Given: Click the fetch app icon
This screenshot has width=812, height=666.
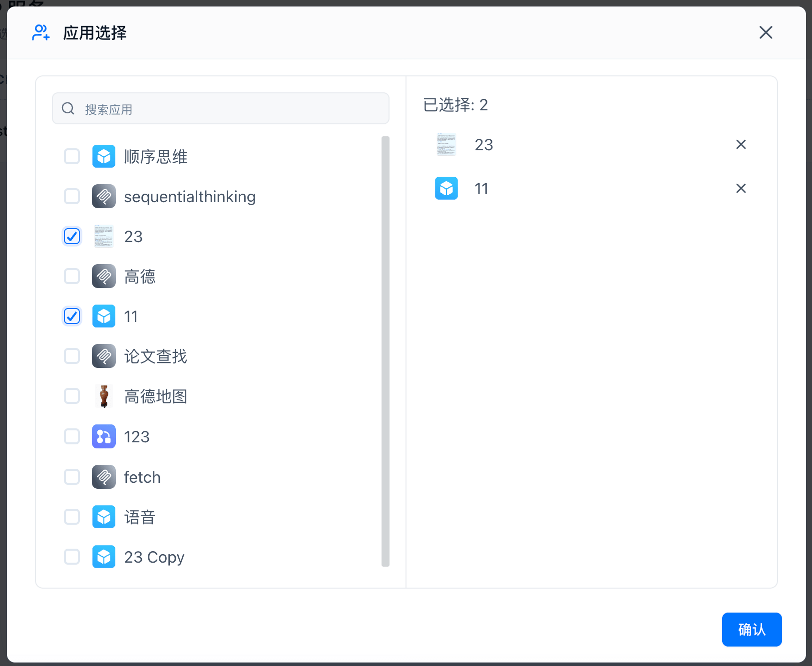Looking at the screenshot, I should click(x=104, y=477).
